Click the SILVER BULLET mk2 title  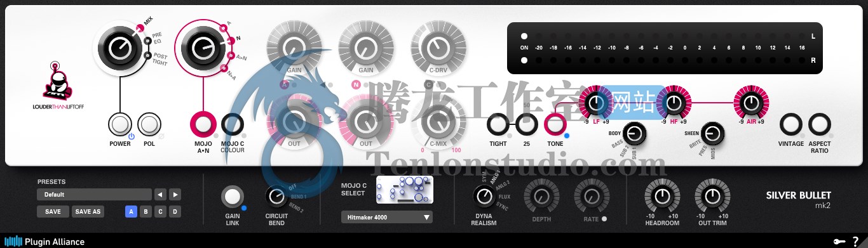coord(798,200)
